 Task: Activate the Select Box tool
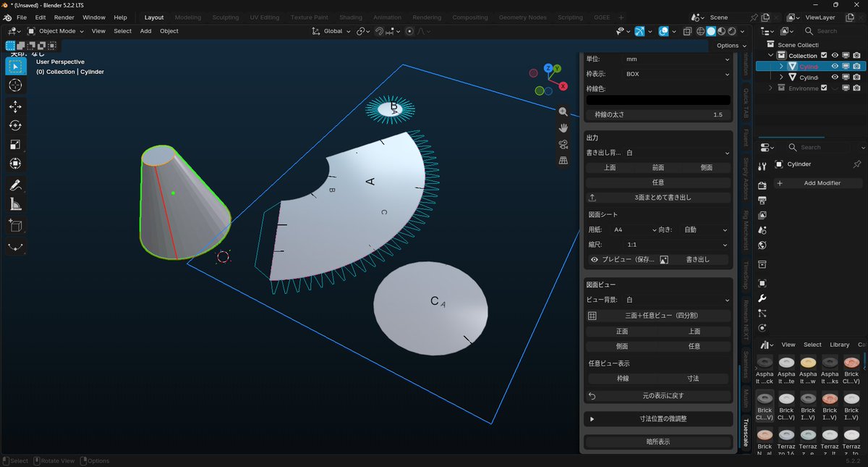[x=15, y=66]
